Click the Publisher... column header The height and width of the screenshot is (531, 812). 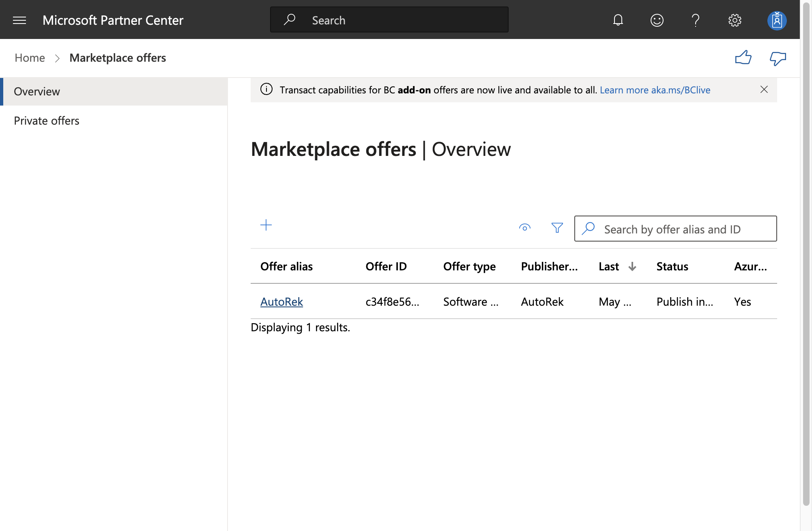tap(549, 266)
